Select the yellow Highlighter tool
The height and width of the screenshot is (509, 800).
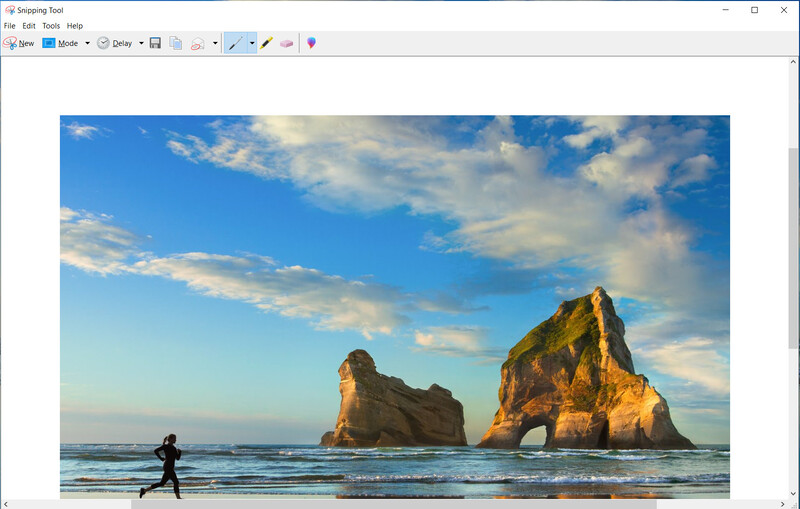pos(266,43)
